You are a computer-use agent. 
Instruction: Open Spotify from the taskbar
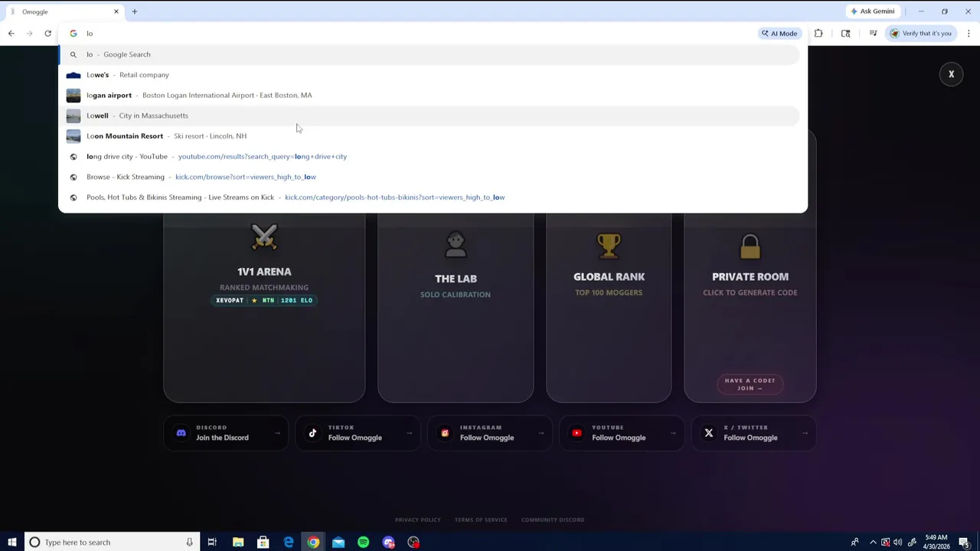click(x=363, y=542)
